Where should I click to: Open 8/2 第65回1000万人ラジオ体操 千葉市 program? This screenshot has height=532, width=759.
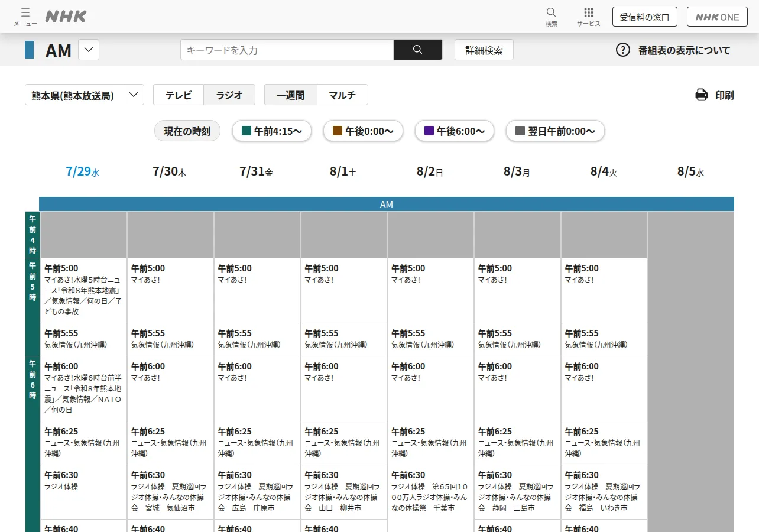tap(430, 497)
